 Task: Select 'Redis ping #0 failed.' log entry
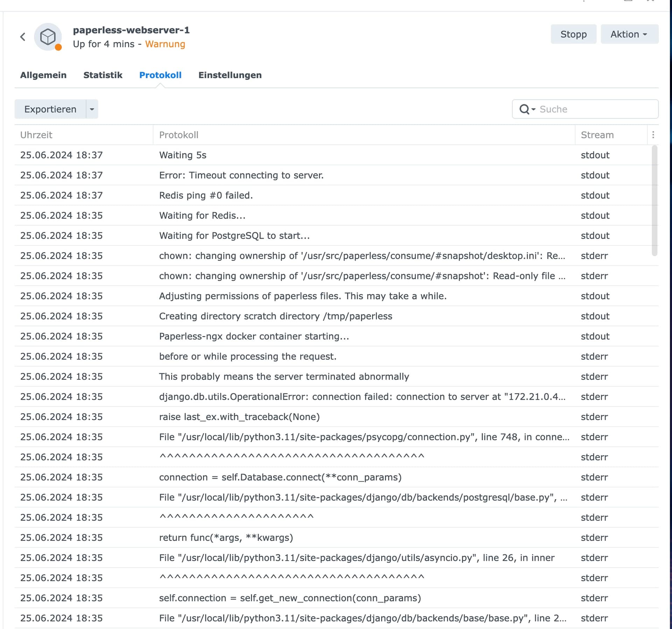pyautogui.click(x=336, y=195)
